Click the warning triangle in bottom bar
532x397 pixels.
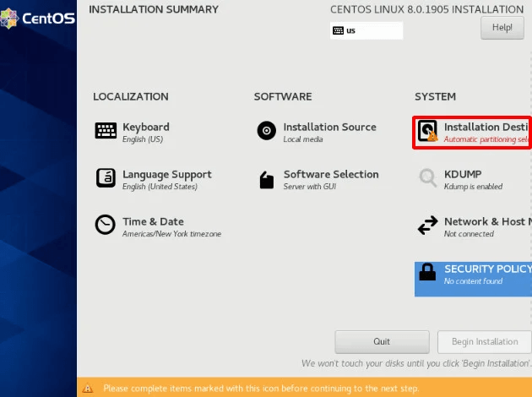pyautogui.click(x=88, y=389)
